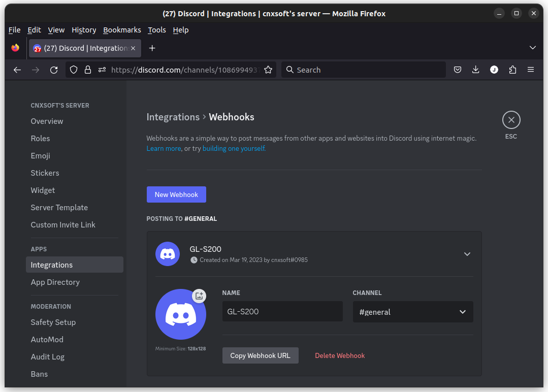Open the Pocket save icon
The image size is (548, 392).
click(458, 70)
